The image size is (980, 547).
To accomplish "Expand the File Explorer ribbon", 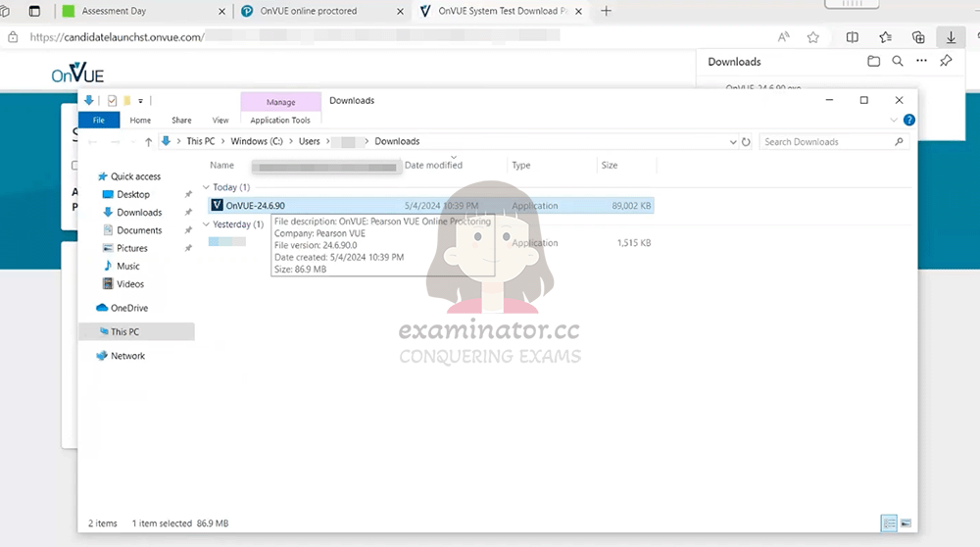I will (894, 120).
